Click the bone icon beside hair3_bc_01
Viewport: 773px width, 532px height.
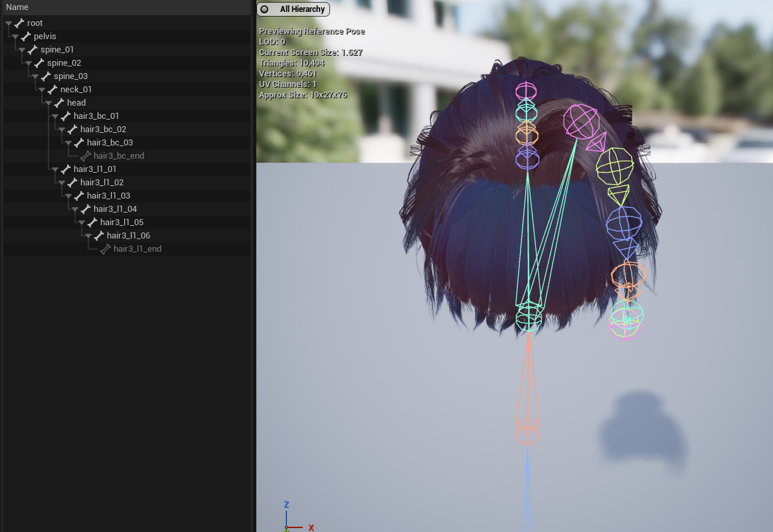pyautogui.click(x=66, y=116)
